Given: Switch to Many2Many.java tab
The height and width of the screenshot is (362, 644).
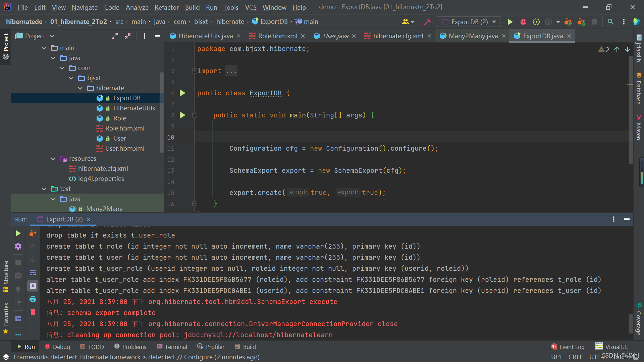Looking at the screenshot, I should click(x=473, y=36).
